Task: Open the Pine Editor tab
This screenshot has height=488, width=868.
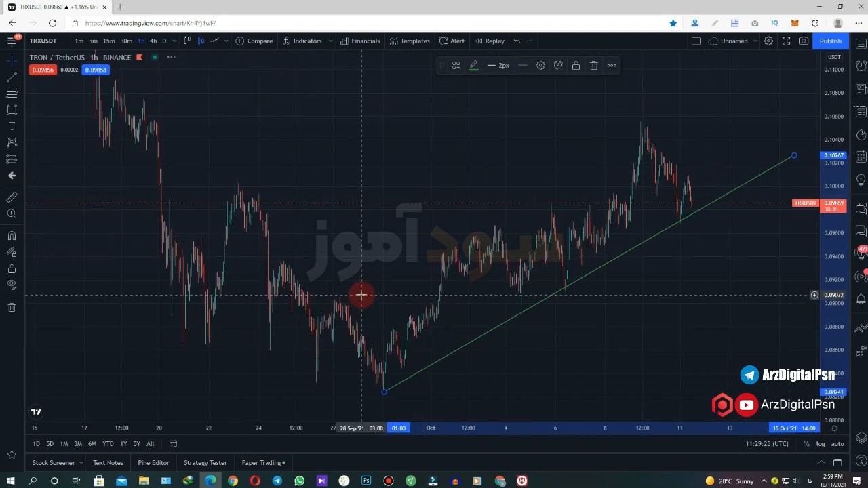Action: [153, 463]
